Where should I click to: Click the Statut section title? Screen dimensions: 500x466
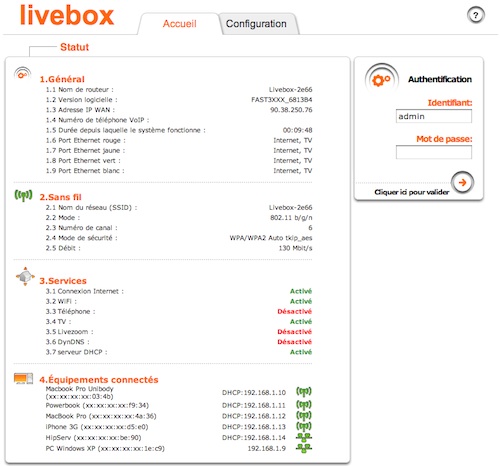coord(74,47)
